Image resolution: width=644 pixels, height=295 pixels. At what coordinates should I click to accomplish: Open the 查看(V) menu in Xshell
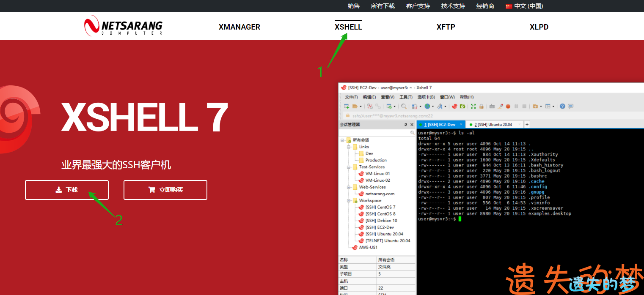click(x=388, y=97)
